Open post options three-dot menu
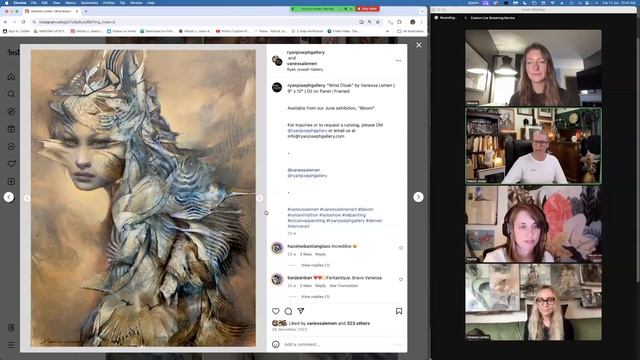 coord(398,60)
